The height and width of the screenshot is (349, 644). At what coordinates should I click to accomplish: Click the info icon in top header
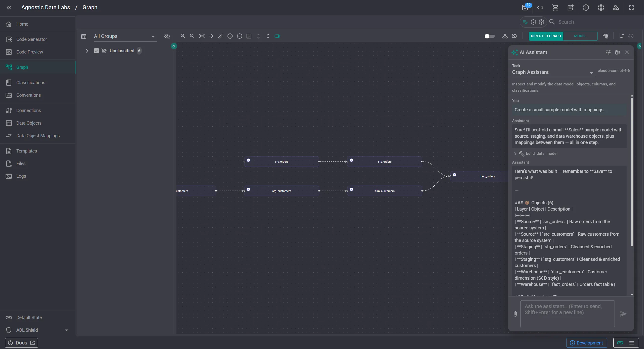586,8
